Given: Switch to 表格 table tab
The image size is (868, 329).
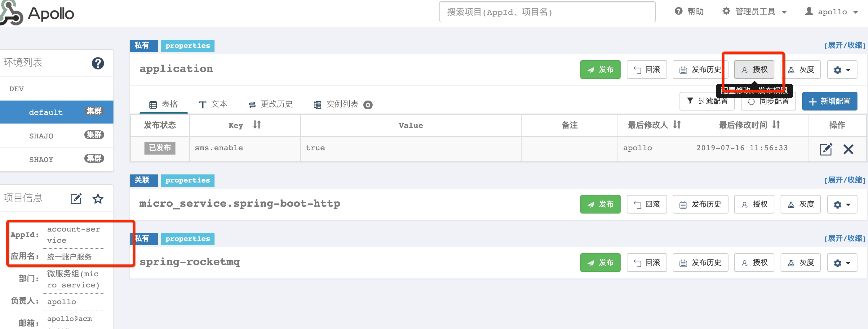Looking at the screenshot, I should click(x=163, y=104).
